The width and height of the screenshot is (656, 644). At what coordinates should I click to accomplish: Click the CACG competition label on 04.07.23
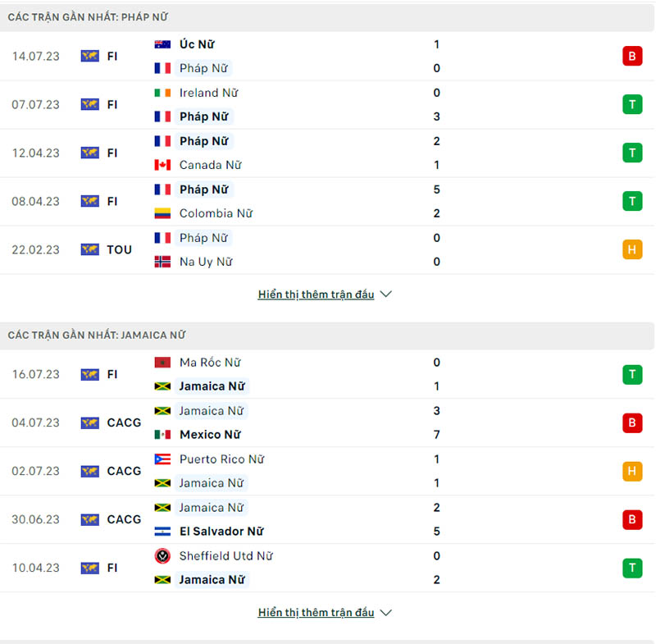coord(124,423)
